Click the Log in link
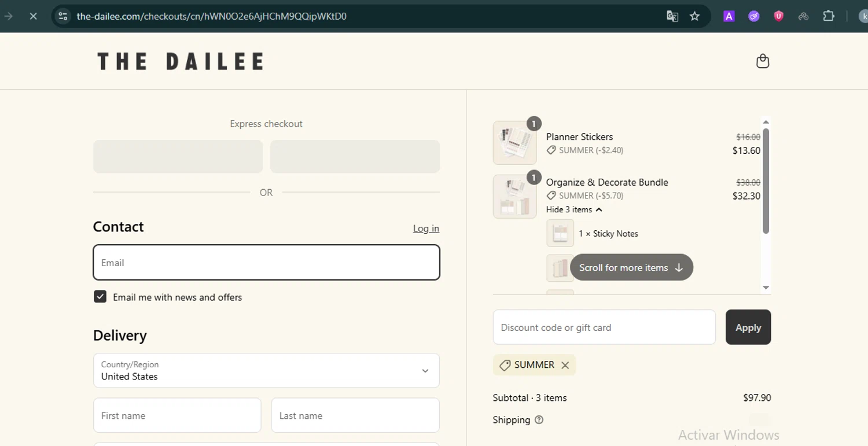868x446 pixels. click(x=426, y=228)
